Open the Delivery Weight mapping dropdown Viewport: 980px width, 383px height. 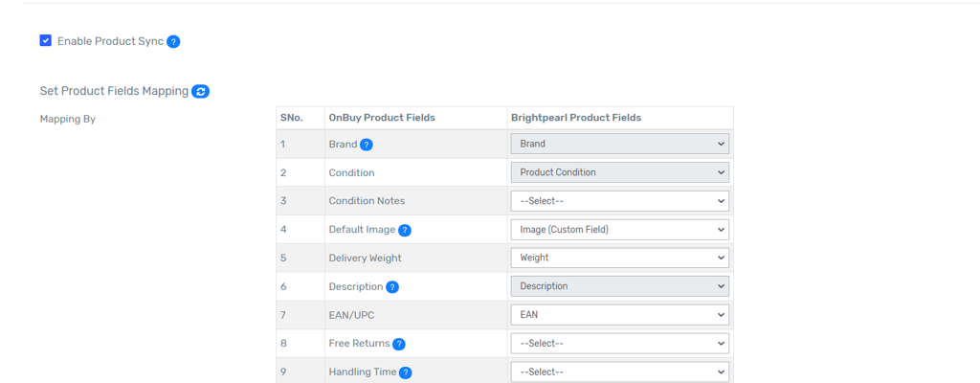pyautogui.click(x=620, y=258)
